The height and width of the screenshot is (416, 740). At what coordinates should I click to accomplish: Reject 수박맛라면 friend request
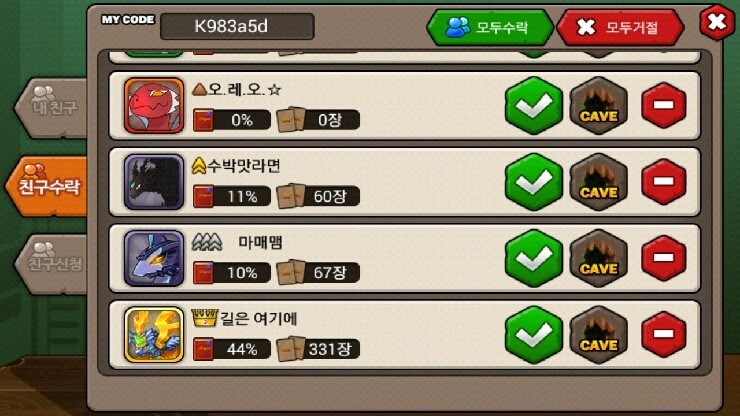pyautogui.click(x=664, y=182)
